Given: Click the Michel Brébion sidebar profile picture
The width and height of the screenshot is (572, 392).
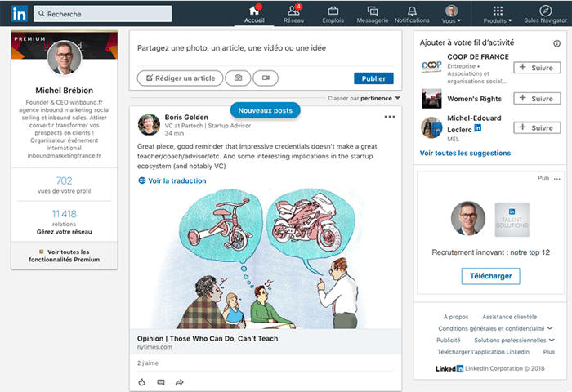Looking at the screenshot, I should [x=65, y=58].
